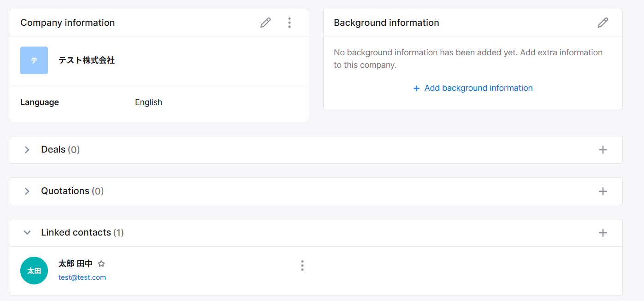
Task: Add a new deal with the plus icon
Action: [603, 150]
